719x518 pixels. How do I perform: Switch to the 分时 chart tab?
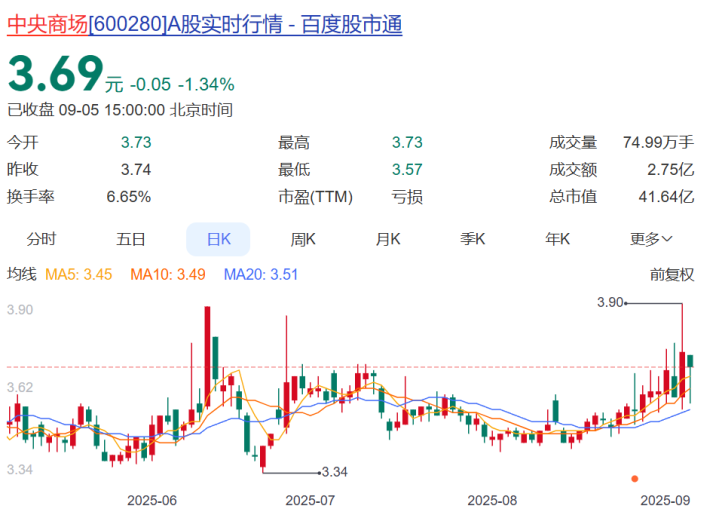click(41, 239)
